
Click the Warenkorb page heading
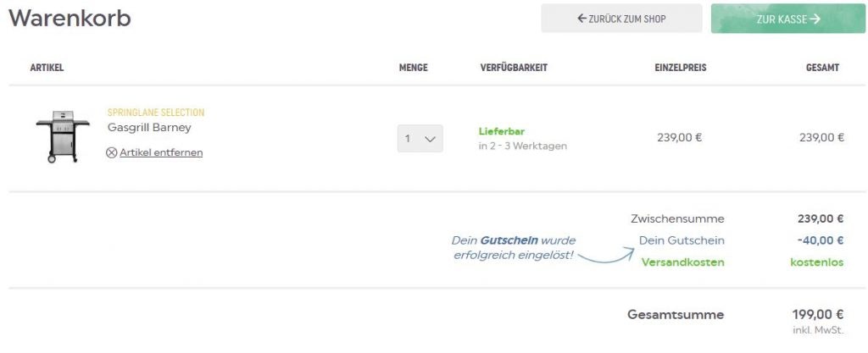point(70,19)
